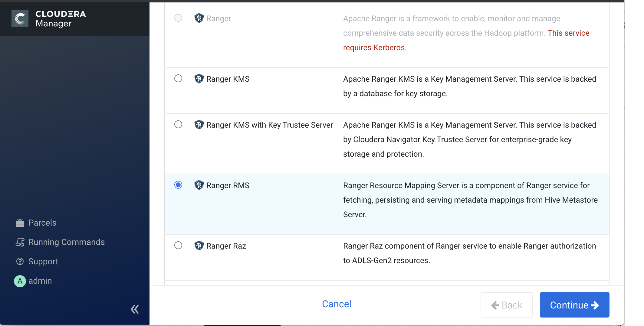
Task: Click the Parcels gift box icon
Action: point(20,223)
